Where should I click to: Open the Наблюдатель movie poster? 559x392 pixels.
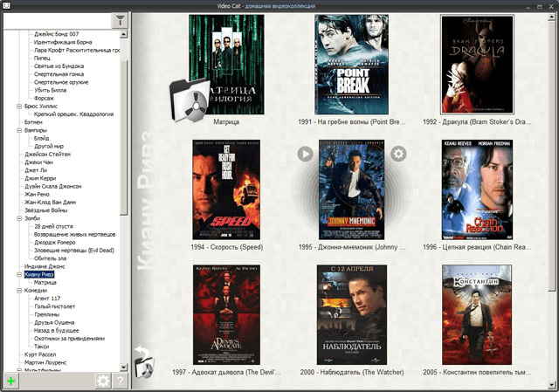pos(351,314)
